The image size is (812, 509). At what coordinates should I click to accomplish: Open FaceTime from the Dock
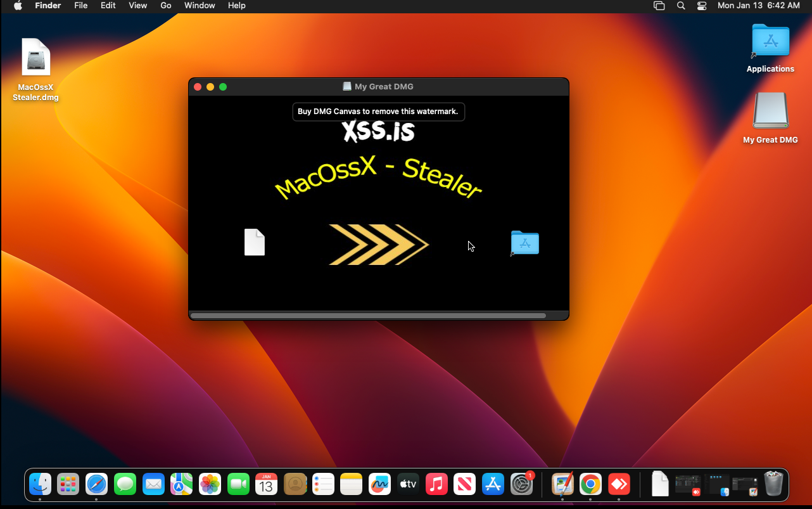click(x=238, y=485)
